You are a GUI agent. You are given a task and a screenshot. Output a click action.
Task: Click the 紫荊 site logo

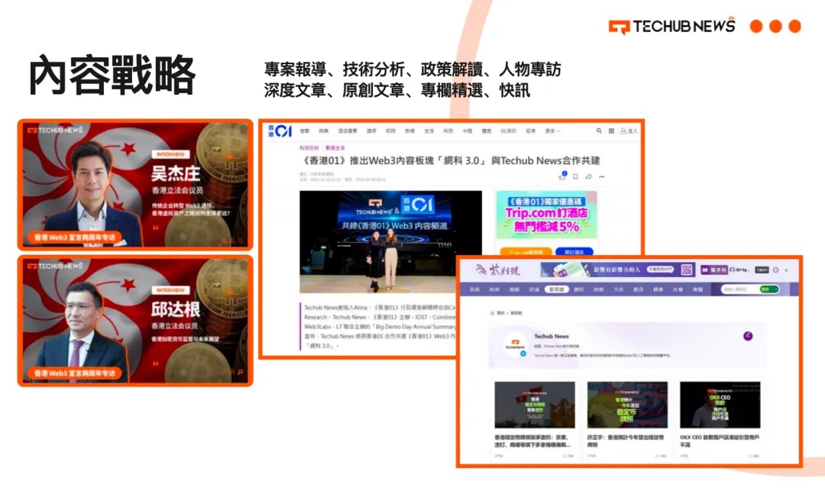coord(498,270)
